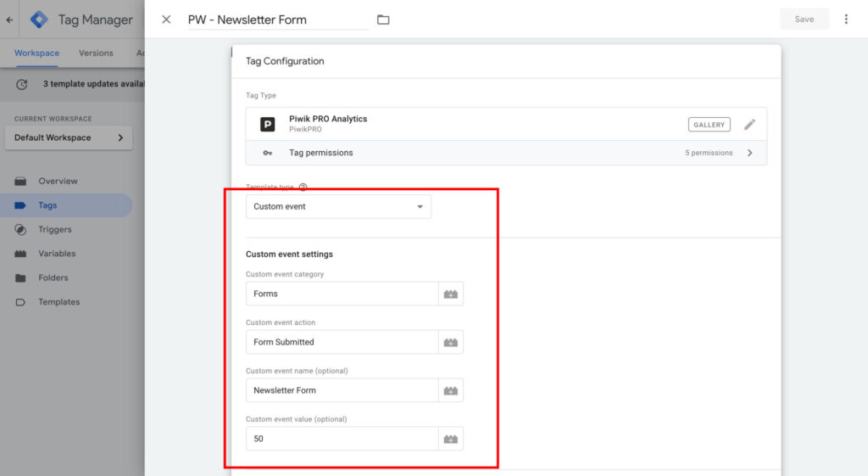Screen dimensions: 868x476
Task: Click the folder icon beside tag name
Action: click(x=383, y=20)
